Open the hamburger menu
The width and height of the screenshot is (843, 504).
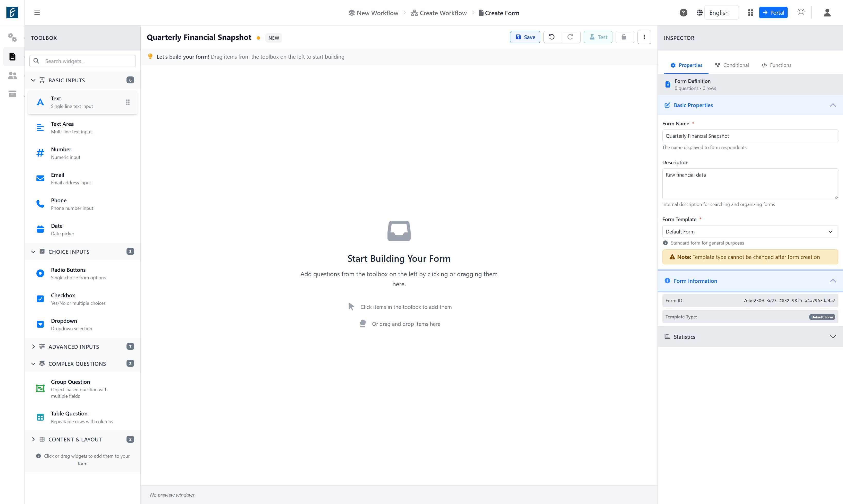(x=37, y=13)
